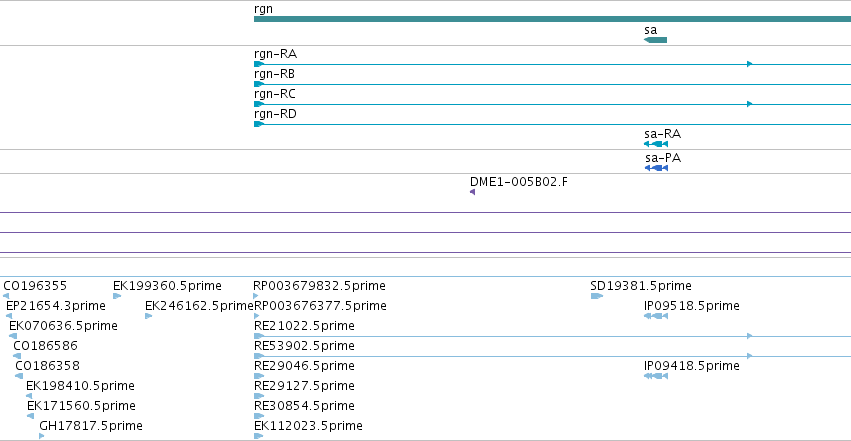851x441 pixels.
Task: Select the rgn-RA transcript label
Action: (x=275, y=54)
